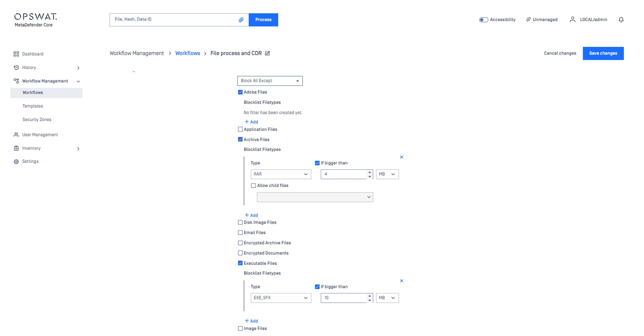Click the Save changes button
Viewport: 644px width, 336px height.
pyautogui.click(x=603, y=53)
